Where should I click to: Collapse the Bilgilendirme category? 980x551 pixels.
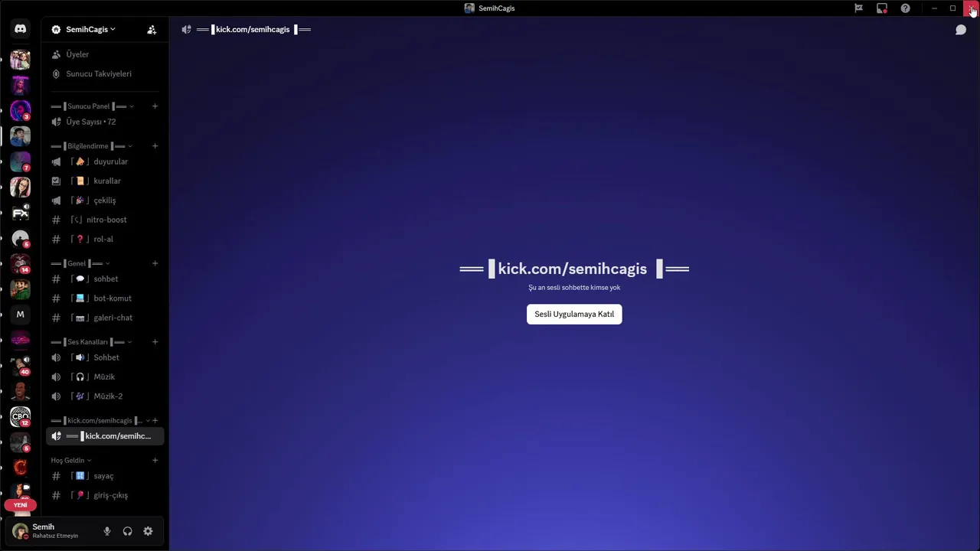click(91, 146)
